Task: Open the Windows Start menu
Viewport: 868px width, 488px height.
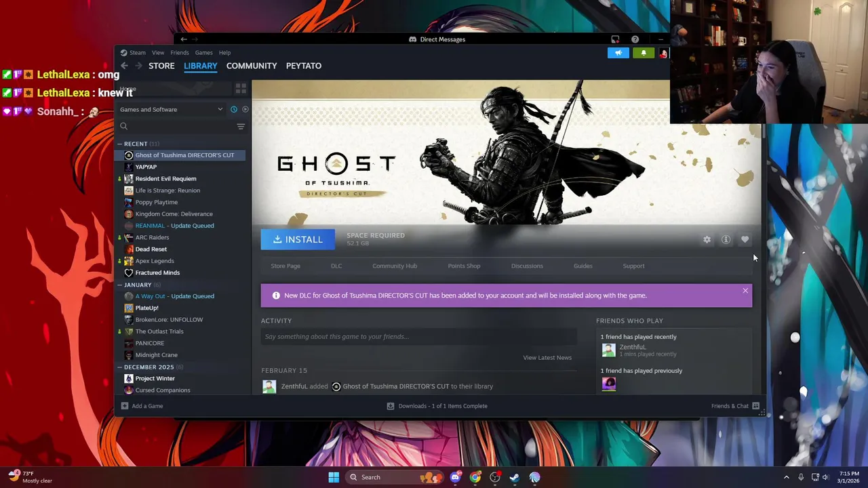Action: coord(334,477)
